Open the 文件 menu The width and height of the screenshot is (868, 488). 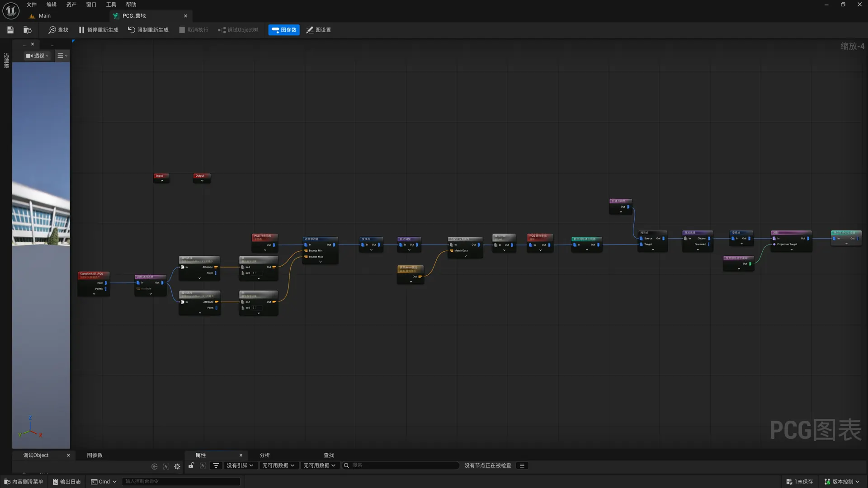click(x=31, y=5)
